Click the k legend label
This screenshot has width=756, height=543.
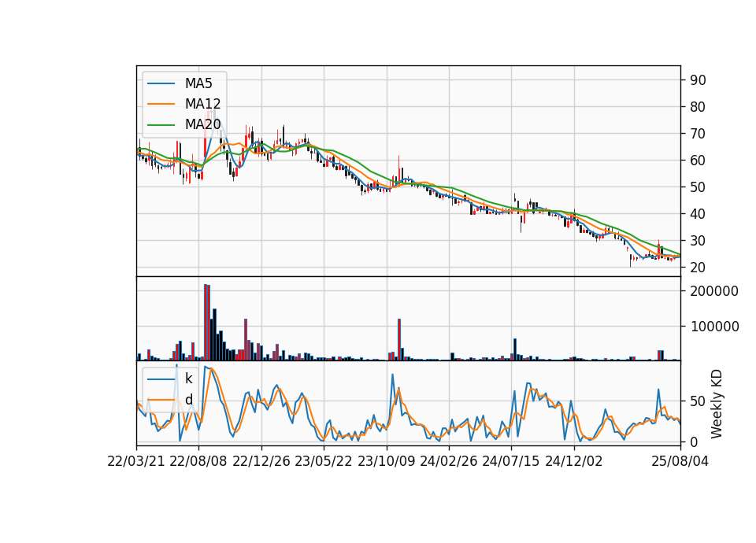[x=188, y=379]
